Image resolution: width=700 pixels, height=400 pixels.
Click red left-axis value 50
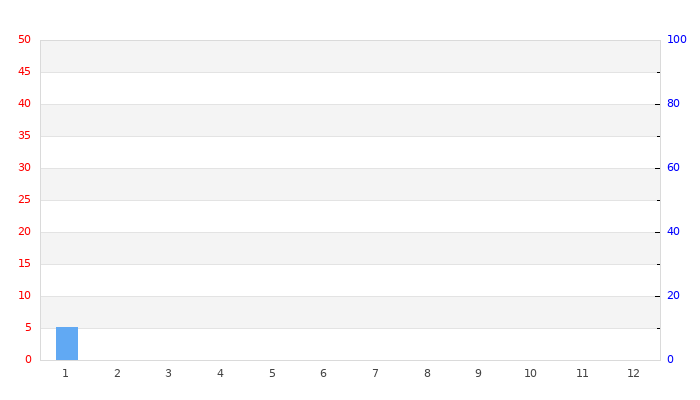pos(24,40)
